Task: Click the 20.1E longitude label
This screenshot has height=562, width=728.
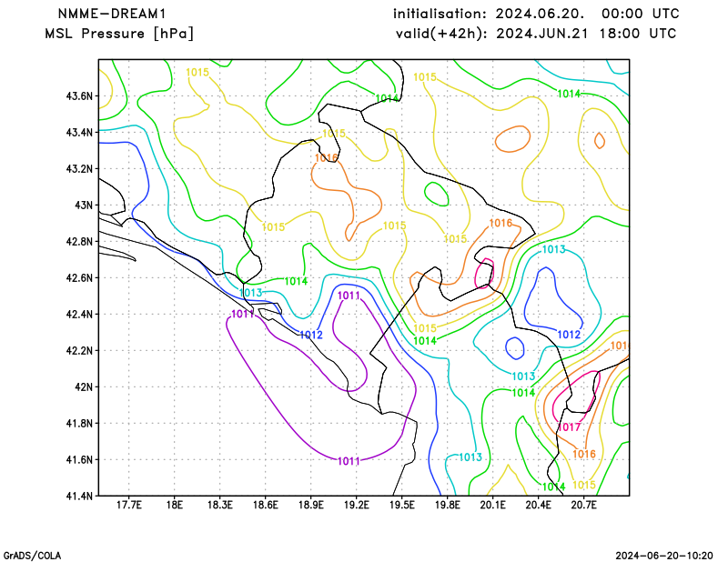Action: tap(492, 505)
